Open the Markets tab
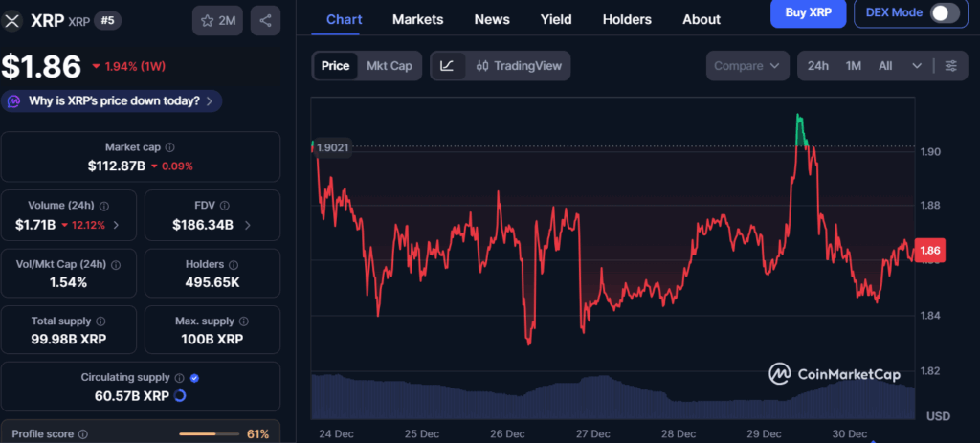 click(x=417, y=19)
